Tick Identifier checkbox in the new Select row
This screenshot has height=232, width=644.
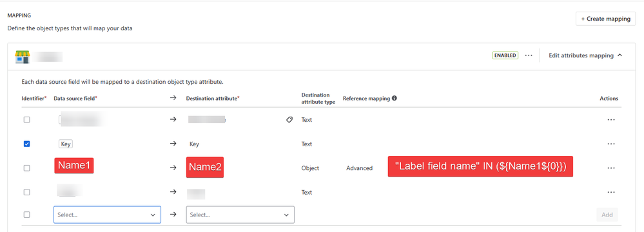(x=26, y=215)
